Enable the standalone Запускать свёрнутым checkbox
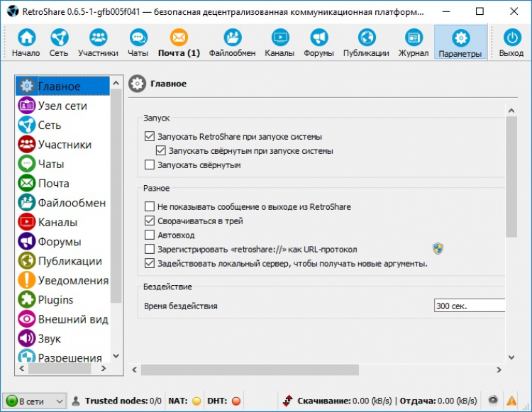532x412 pixels. coord(150,165)
